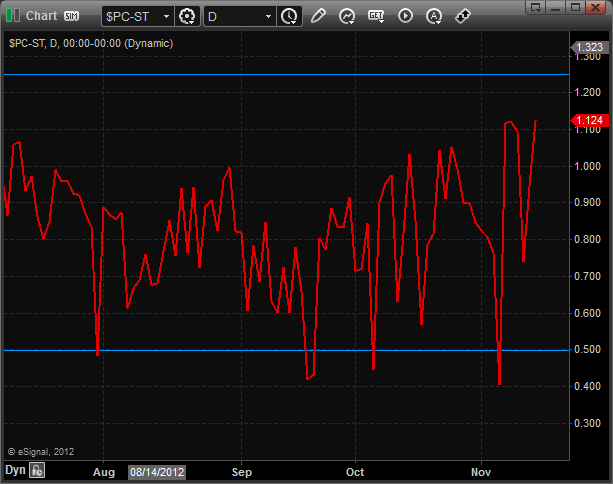
Task: Open the studies indicator circle icon
Action: 347,16
